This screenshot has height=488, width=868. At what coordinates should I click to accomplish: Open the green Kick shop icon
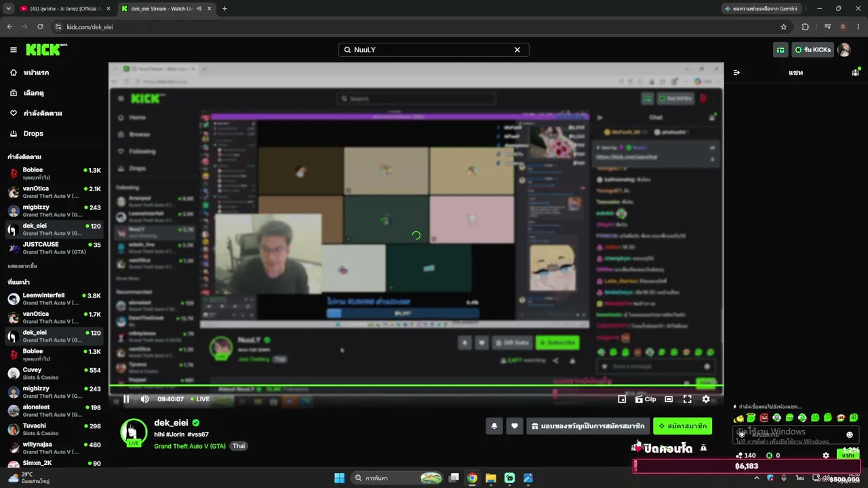point(781,49)
